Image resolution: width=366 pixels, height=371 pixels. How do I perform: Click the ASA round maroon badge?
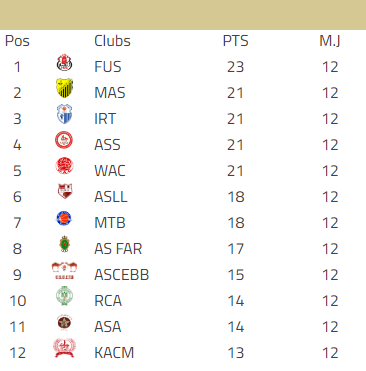pos(64,322)
